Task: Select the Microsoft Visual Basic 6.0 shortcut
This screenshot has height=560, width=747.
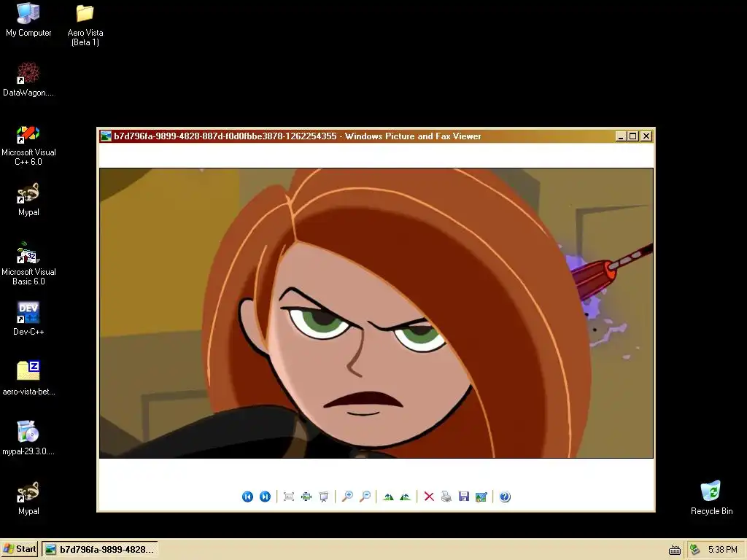Action: click(28, 263)
